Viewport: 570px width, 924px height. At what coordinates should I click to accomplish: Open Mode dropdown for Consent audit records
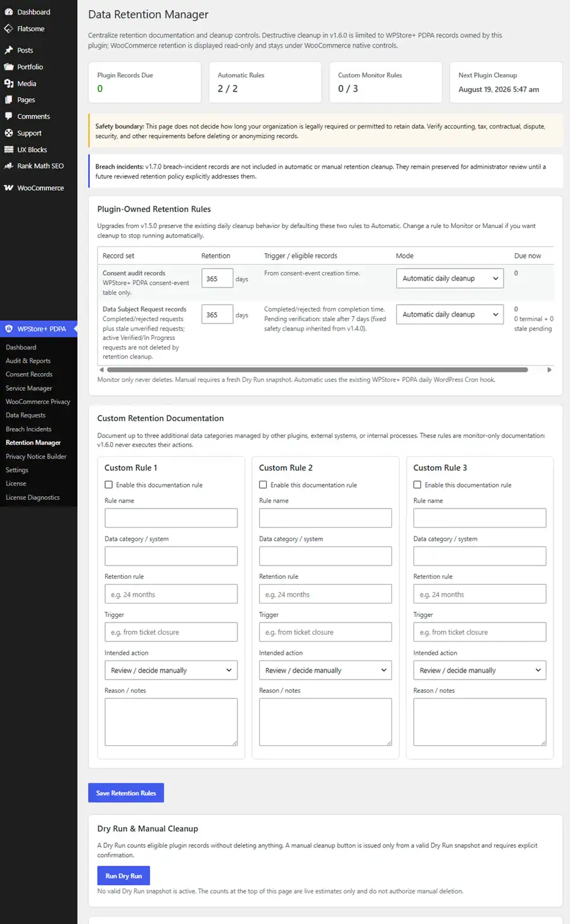coord(450,278)
